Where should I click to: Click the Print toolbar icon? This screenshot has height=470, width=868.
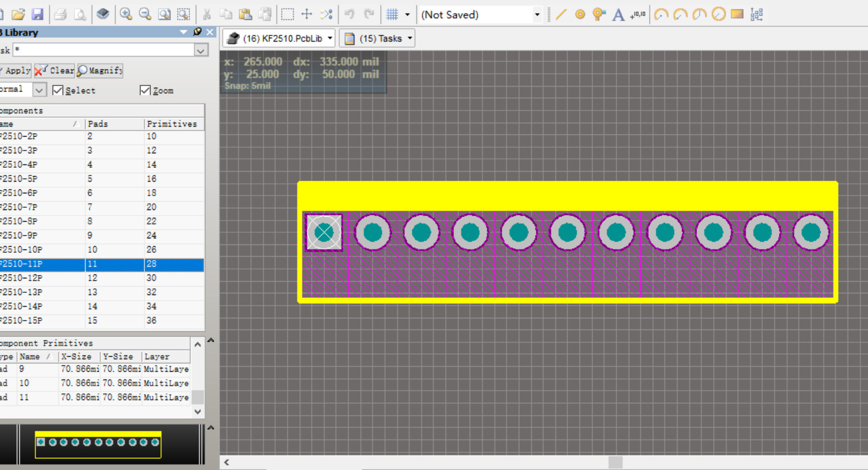60,14
